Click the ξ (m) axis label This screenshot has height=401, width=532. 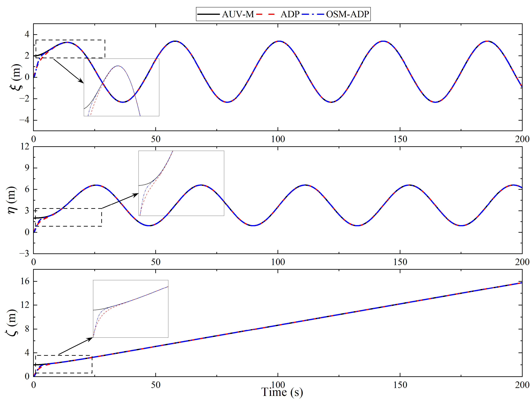16,77
